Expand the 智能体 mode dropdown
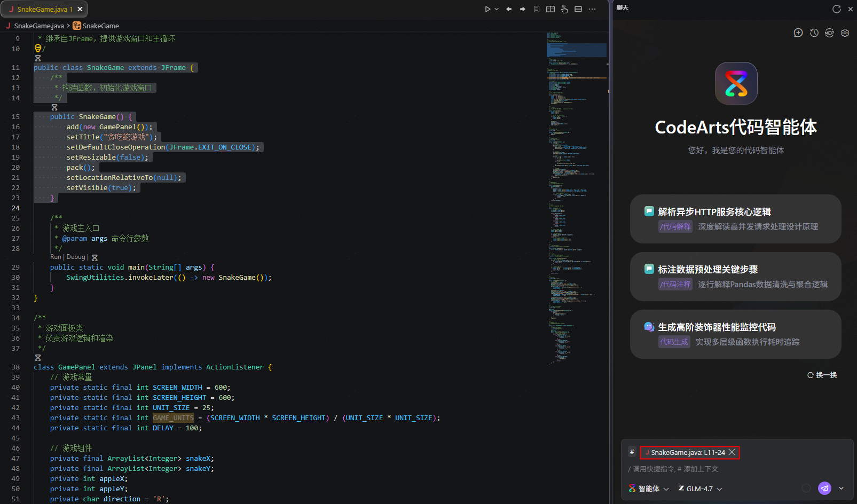Screen dimensions: 857x504 (x=649, y=489)
